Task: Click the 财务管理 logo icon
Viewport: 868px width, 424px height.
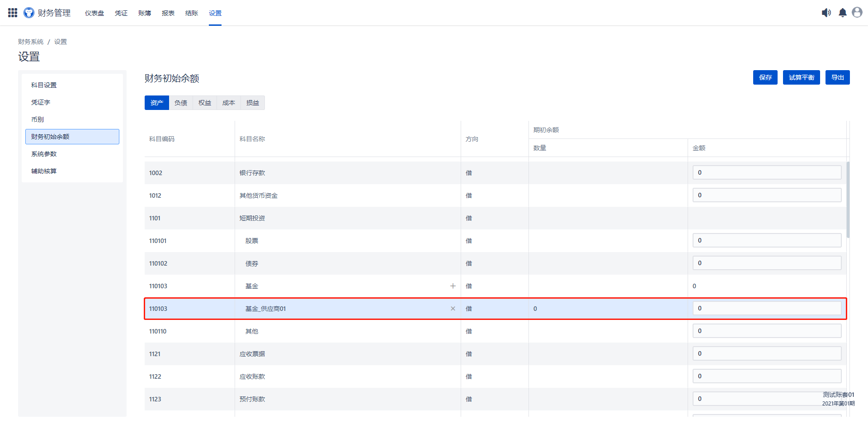Action: pyautogui.click(x=29, y=13)
